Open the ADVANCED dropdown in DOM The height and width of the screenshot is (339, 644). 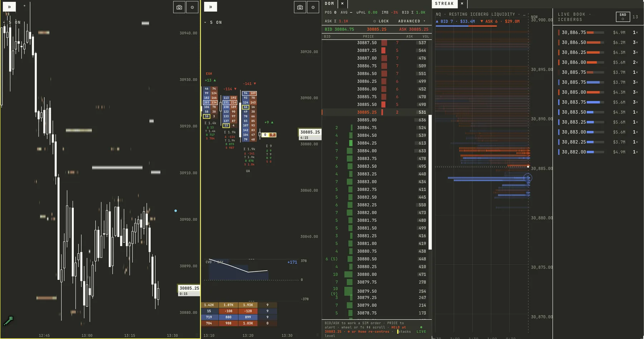[x=411, y=21]
